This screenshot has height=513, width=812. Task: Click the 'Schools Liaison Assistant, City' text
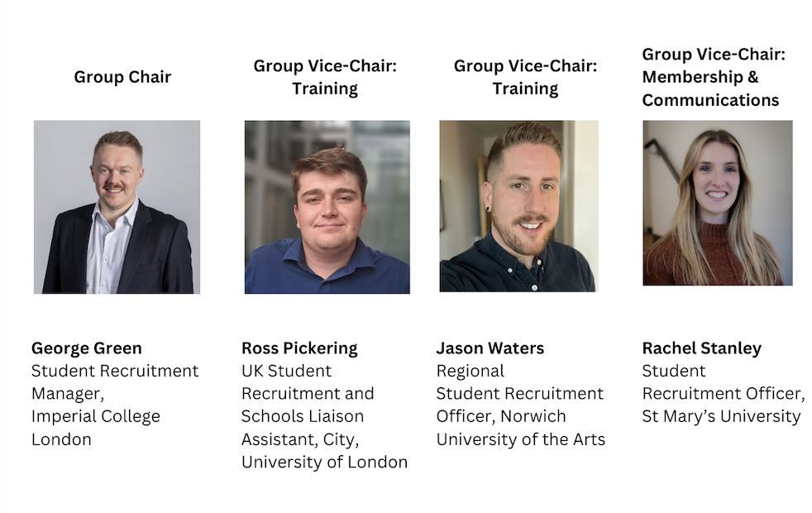[303, 428]
